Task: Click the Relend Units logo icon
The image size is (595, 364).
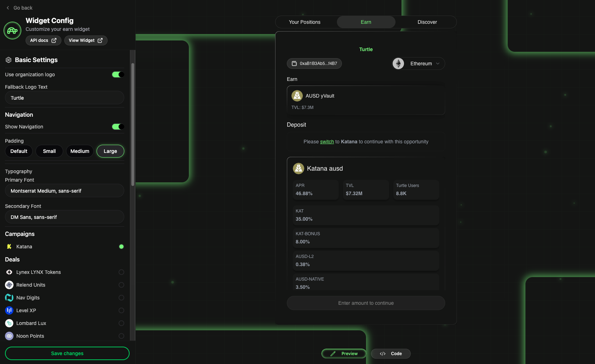Action: pos(9,285)
